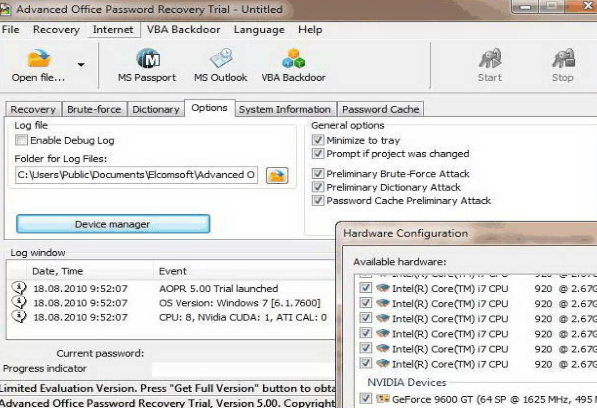The height and width of the screenshot is (408, 597).
Task: Click the Hardware Configuration title bar
Action: click(467, 233)
